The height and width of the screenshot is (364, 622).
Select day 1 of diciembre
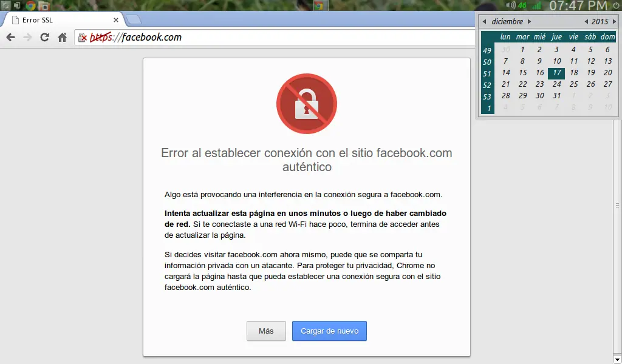tap(522, 50)
